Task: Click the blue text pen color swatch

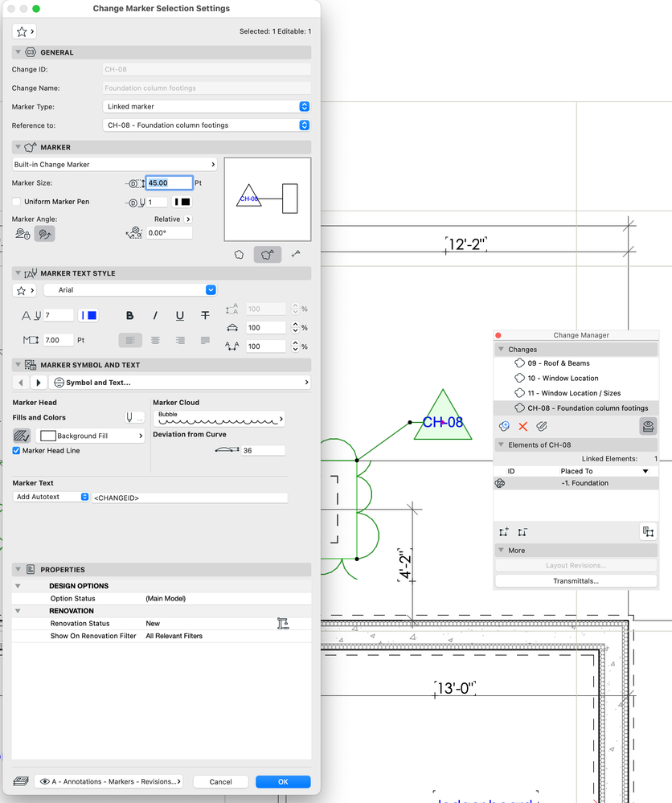Action: (x=88, y=315)
